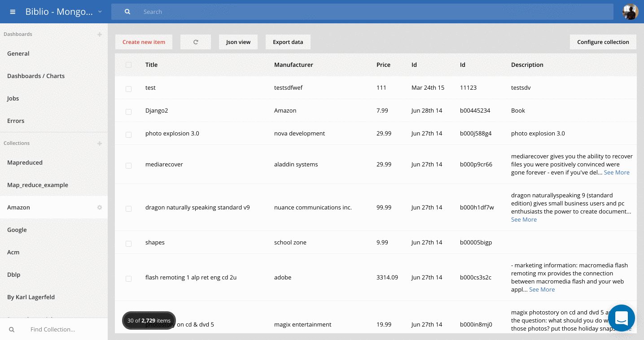Screen dimensions: 644x340
Task: Click the school zone manufacturer cell
Action: tap(290, 242)
